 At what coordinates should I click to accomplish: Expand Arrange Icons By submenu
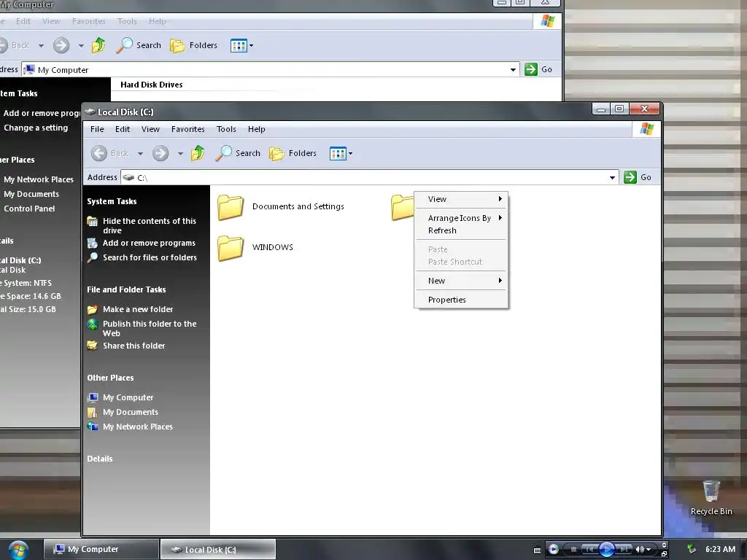[461, 218]
